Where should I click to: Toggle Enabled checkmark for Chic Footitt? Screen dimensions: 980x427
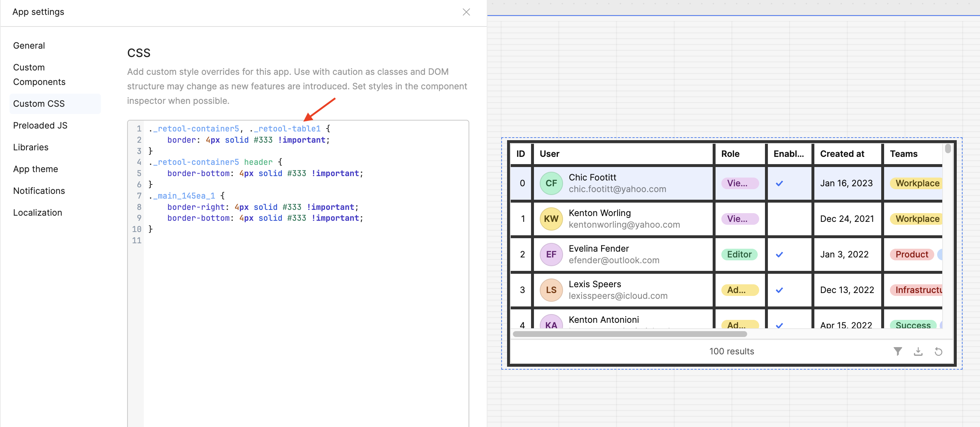tap(779, 183)
